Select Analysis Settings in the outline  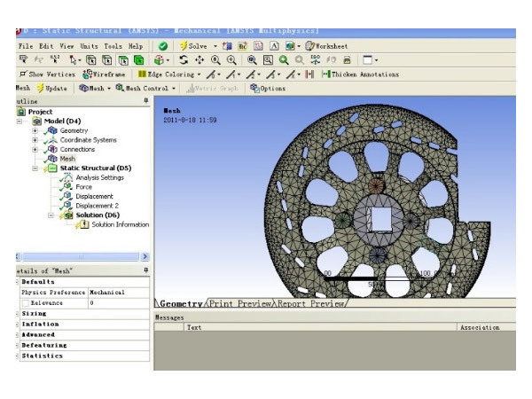pos(99,177)
